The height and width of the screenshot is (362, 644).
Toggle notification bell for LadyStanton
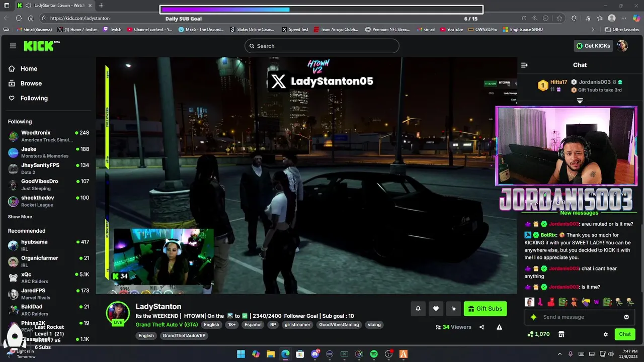click(418, 309)
